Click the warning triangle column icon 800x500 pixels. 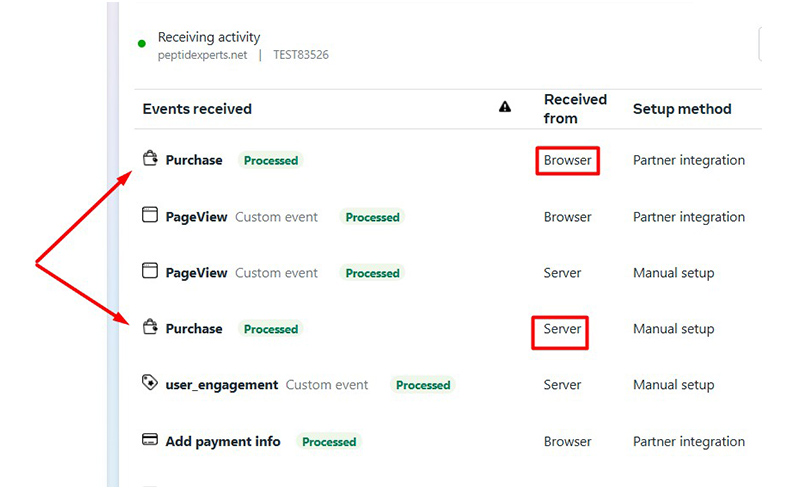click(x=505, y=107)
